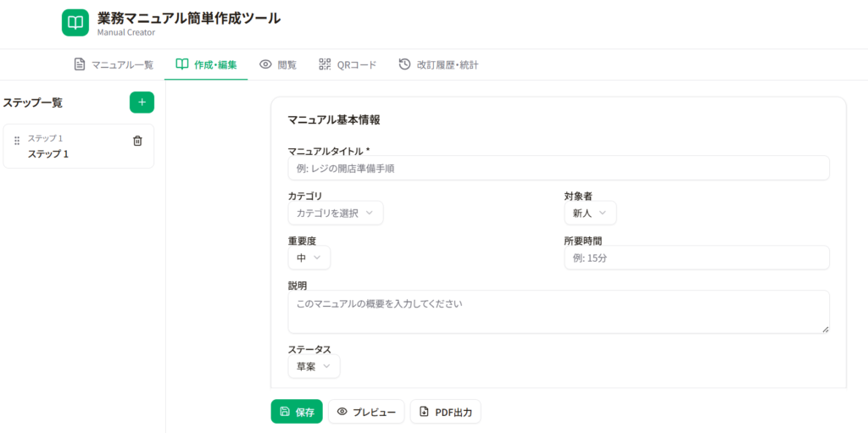
Task: Click the history clock icon for 改訂履歴・統計
Action: click(404, 64)
